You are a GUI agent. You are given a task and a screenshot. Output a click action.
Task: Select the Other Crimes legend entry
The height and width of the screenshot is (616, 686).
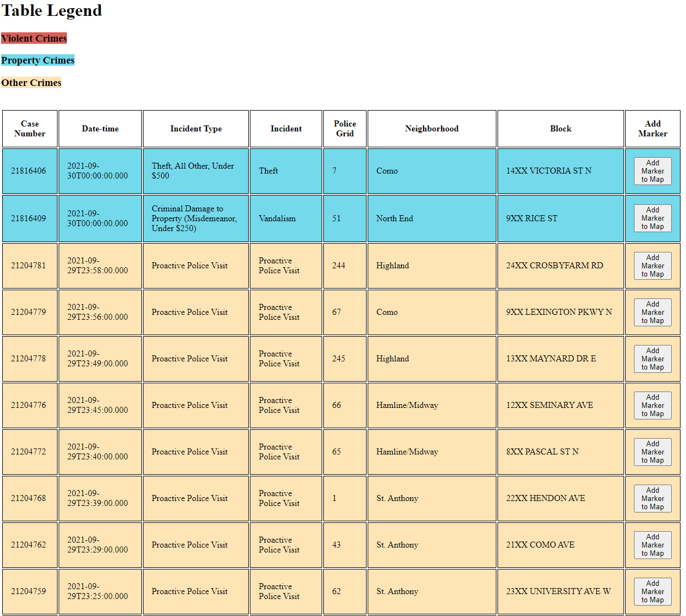31,83
